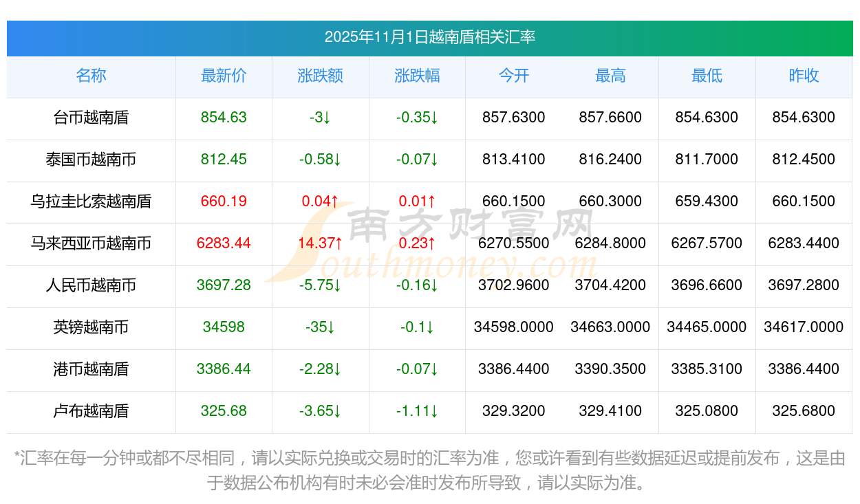This screenshot has height=504, width=860.
Task: Click the table title 2025年11月1日越南盾相关汇率
Action: click(430, 37)
